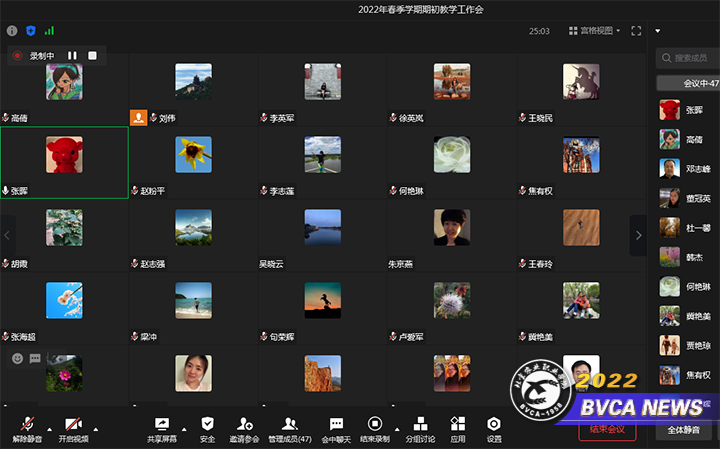Click the 邀请参会 invite icon
The image size is (720, 449).
243,427
